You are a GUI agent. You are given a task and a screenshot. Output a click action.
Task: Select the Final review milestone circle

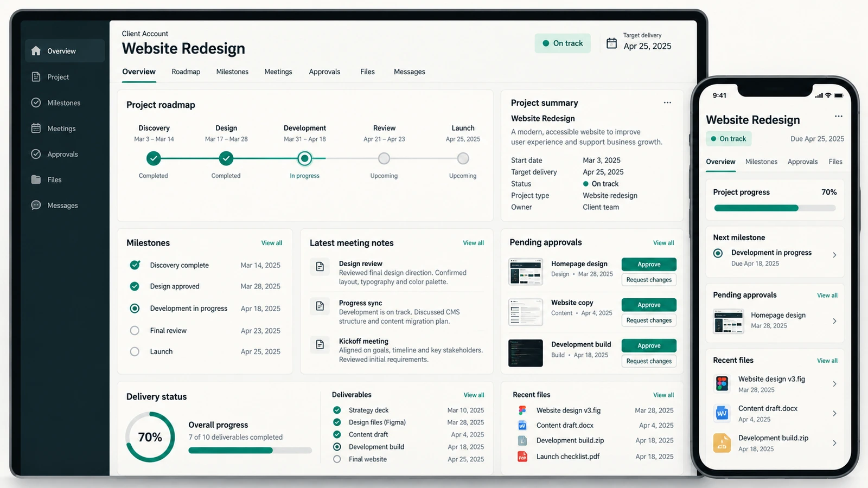tap(135, 330)
